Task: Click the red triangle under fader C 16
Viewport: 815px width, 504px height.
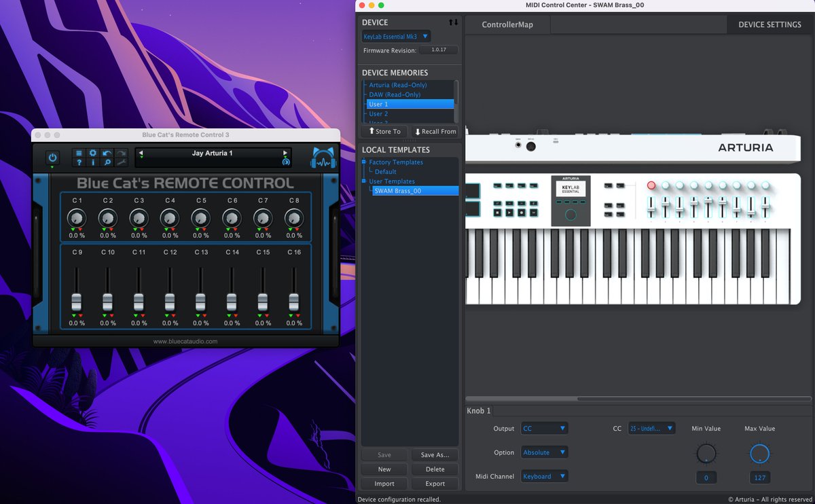Action: 297,316
